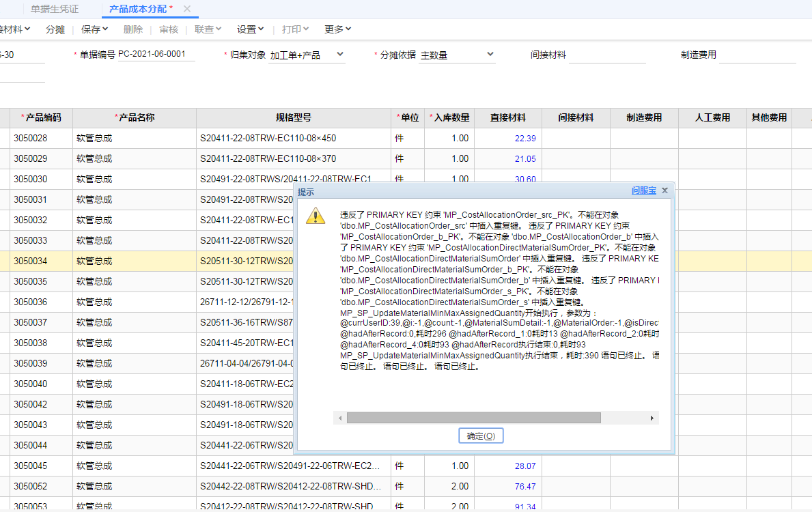Select product code 3050034 cell
The height and width of the screenshot is (512, 812).
[x=41, y=261]
